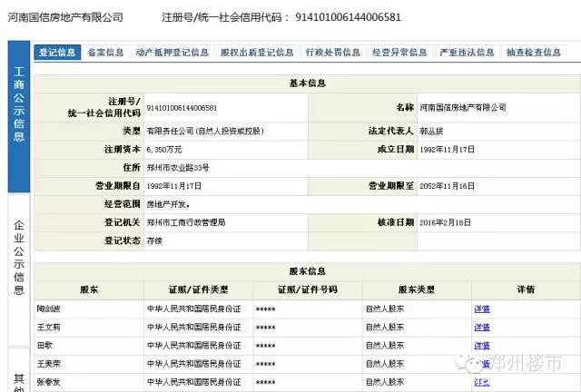Click the 股东类型 column header
This screenshot has height=392, width=581.
pos(417,289)
